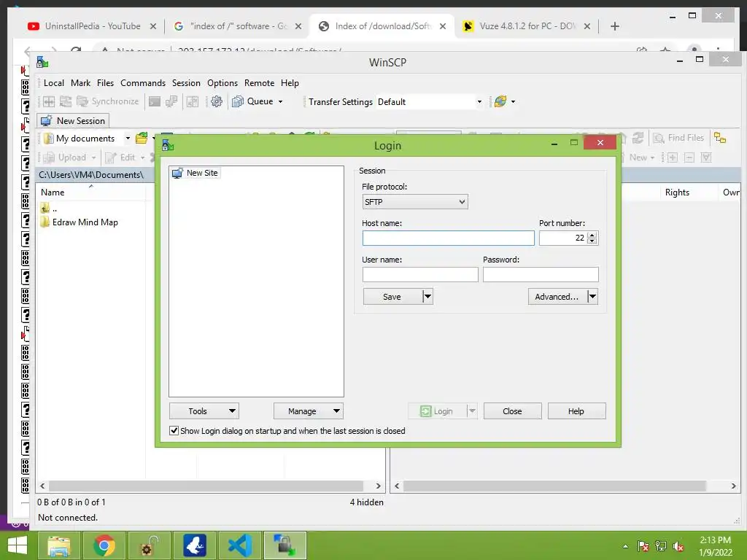Open the Session menu

tap(186, 83)
